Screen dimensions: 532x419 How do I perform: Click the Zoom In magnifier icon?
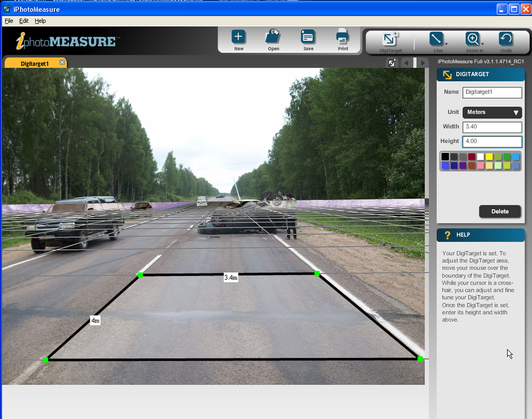coord(472,39)
